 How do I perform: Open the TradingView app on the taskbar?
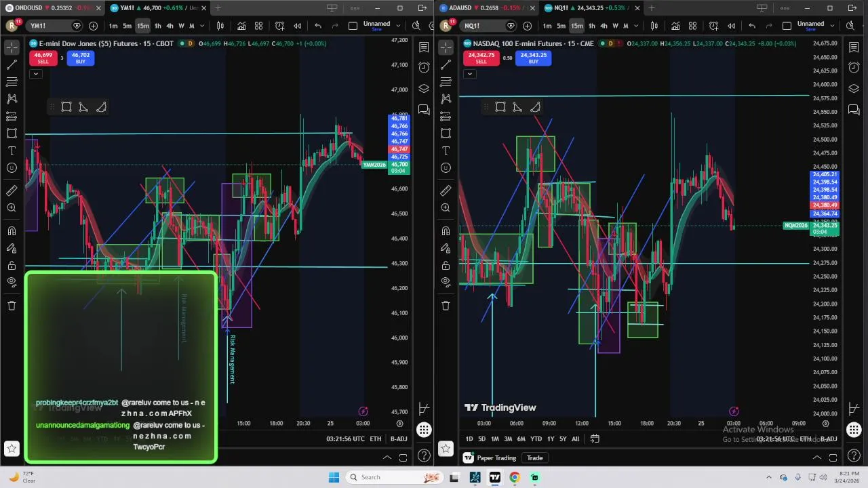[495, 477]
